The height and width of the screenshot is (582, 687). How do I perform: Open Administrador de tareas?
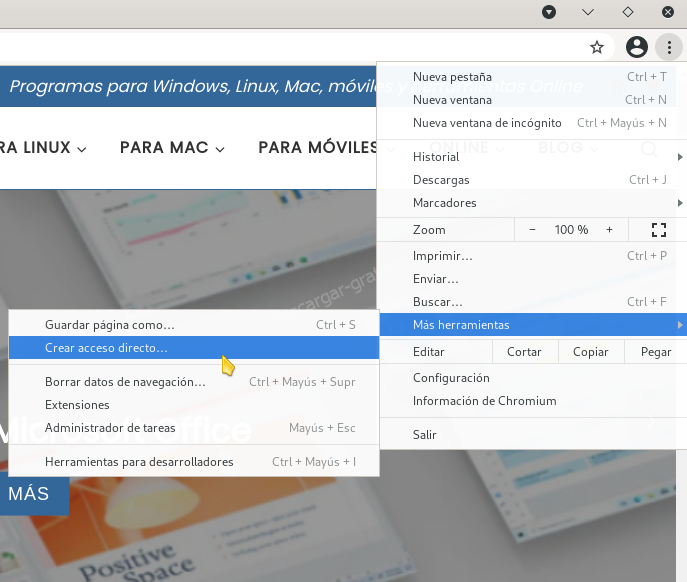pos(194,428)
